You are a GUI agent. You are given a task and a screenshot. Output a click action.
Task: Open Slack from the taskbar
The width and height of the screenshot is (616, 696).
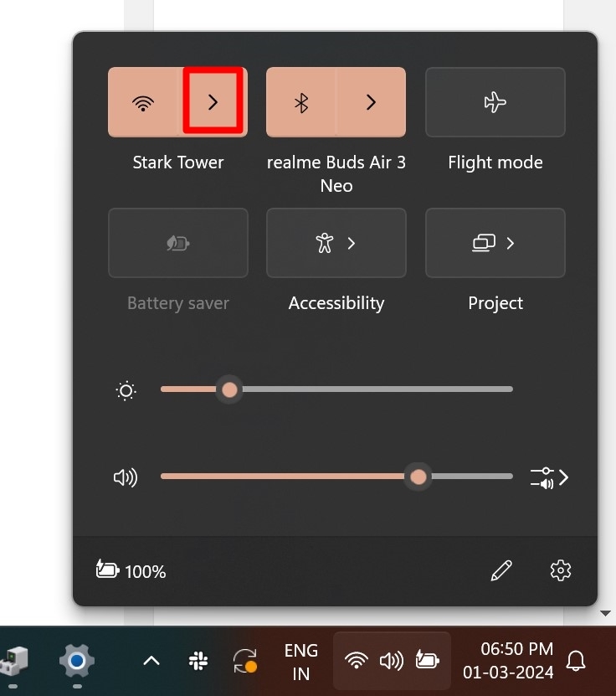coord(198,661)
